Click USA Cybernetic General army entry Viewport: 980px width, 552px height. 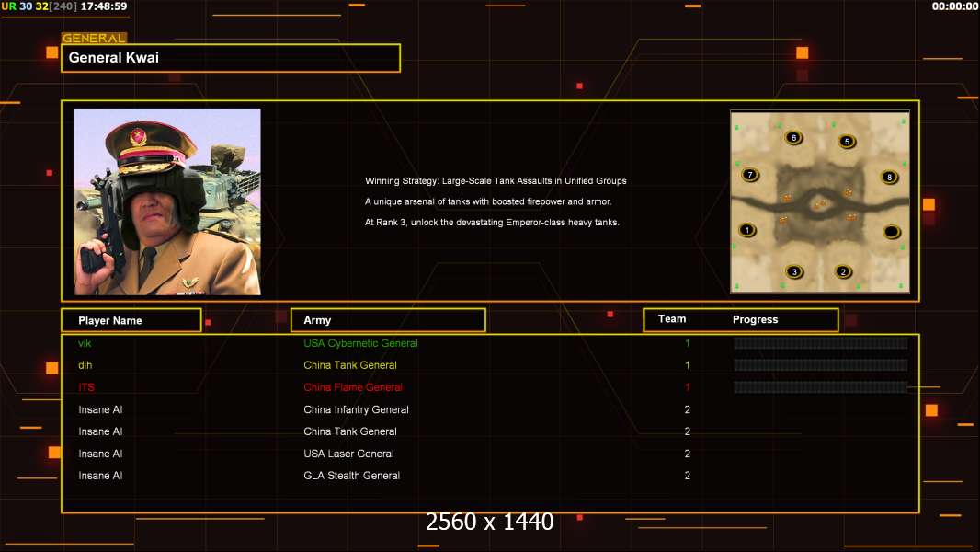pos(360,343)
